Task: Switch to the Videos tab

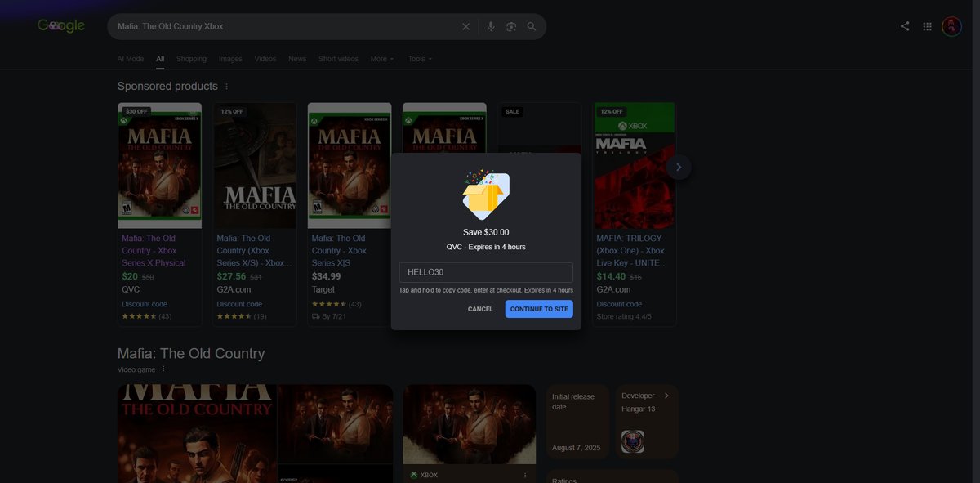Action: pos(265,59)
